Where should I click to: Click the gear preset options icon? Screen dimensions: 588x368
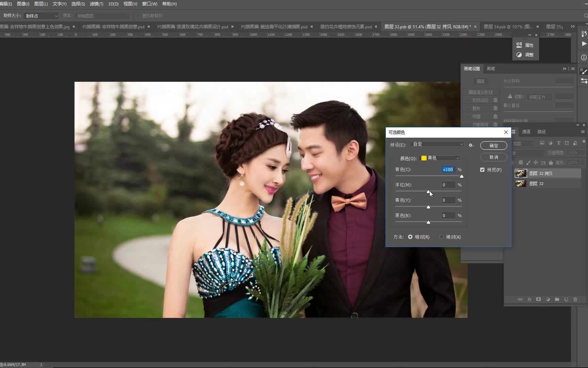click(471, 145)
